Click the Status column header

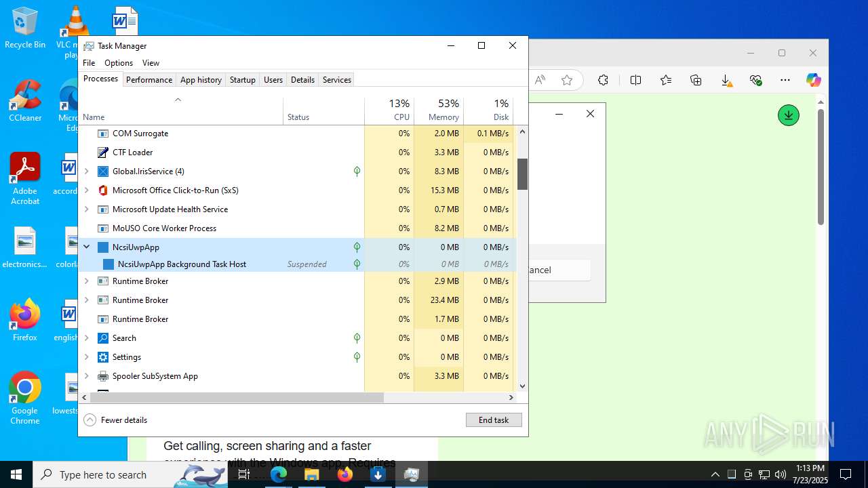point(323,110)
